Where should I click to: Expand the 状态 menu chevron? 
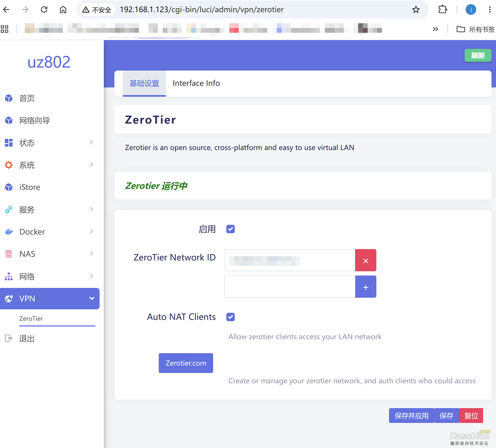92,142
